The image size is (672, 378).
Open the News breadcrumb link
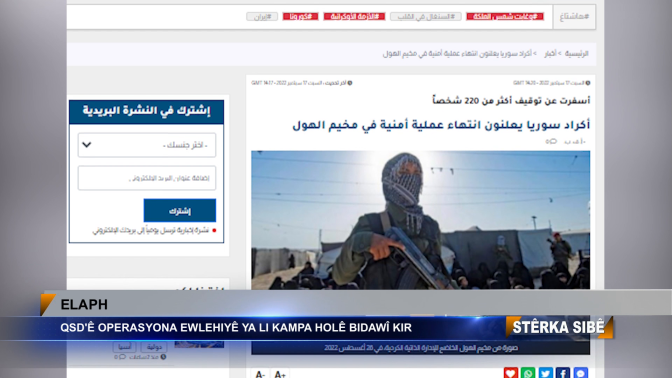click(550, 54)
